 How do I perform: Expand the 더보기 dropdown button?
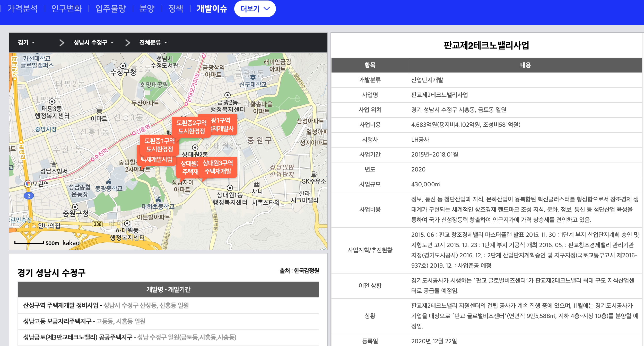pyautogui.click(x=255, y=9)
